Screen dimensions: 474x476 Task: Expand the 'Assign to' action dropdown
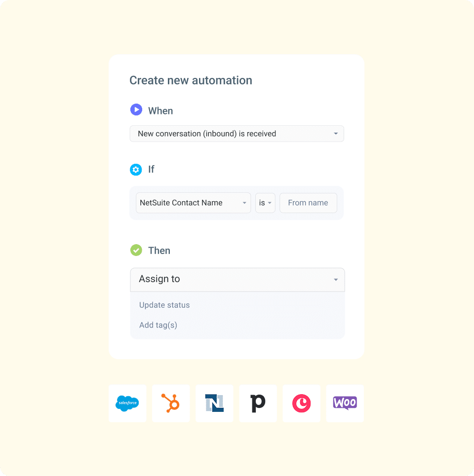pyautogui.click(x=237, y=279)
